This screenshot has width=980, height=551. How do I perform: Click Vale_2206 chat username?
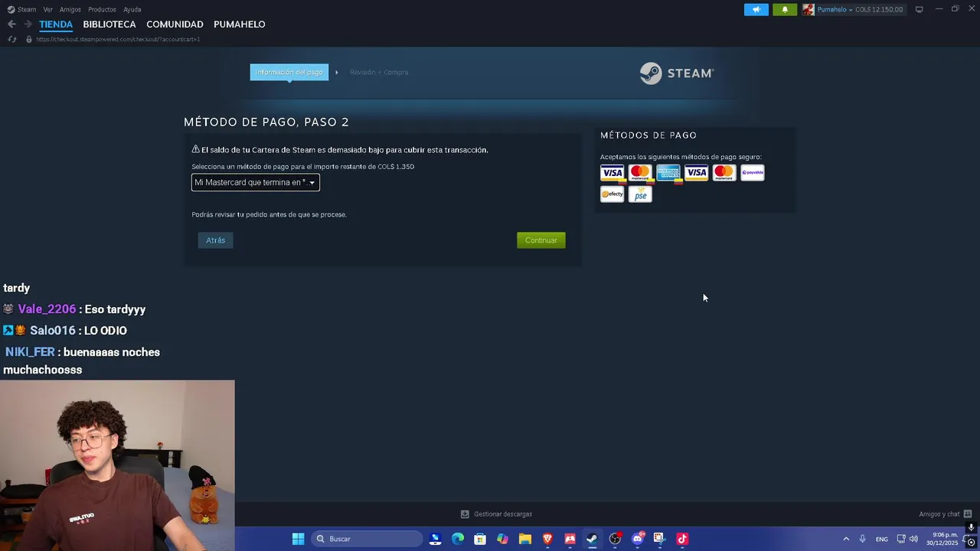(47, 309)
